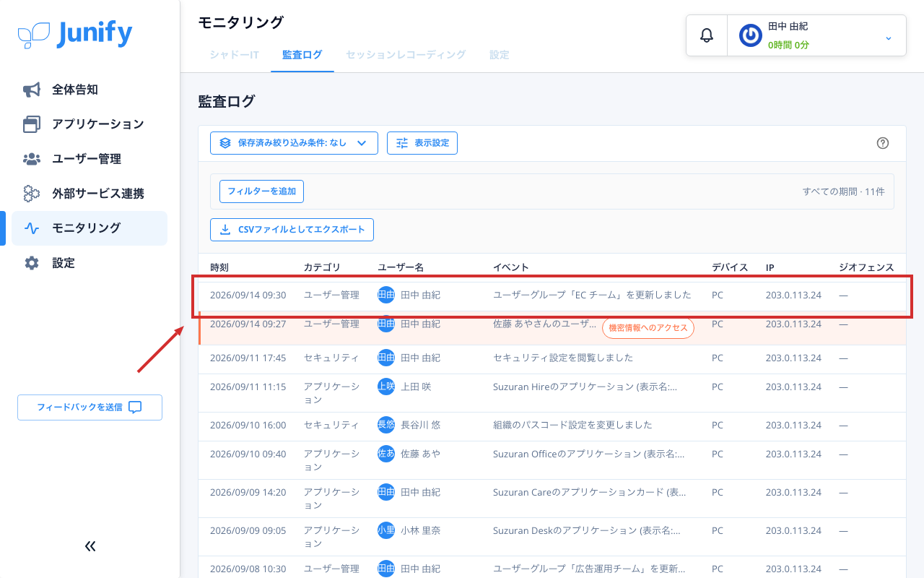Viewport: 924px width, 578px height.
Task: Click the Suzuran Hire event text
Action: (x=585, y=387)
